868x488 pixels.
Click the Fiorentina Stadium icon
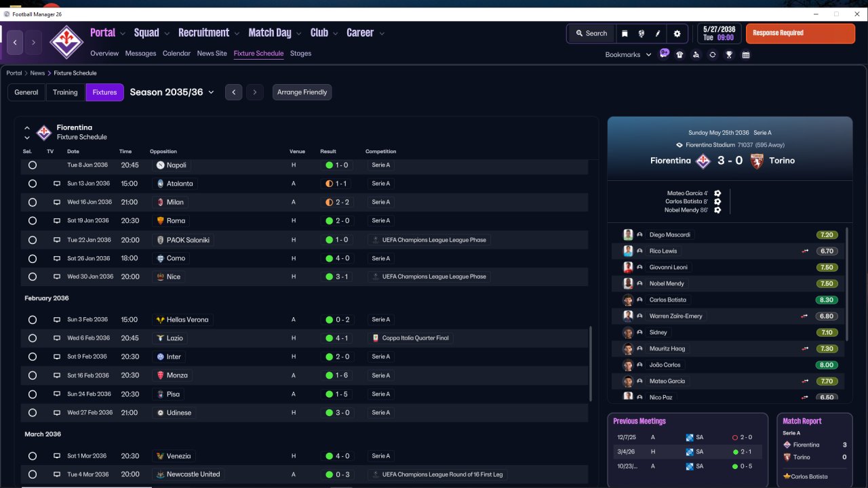pos(679,145)
